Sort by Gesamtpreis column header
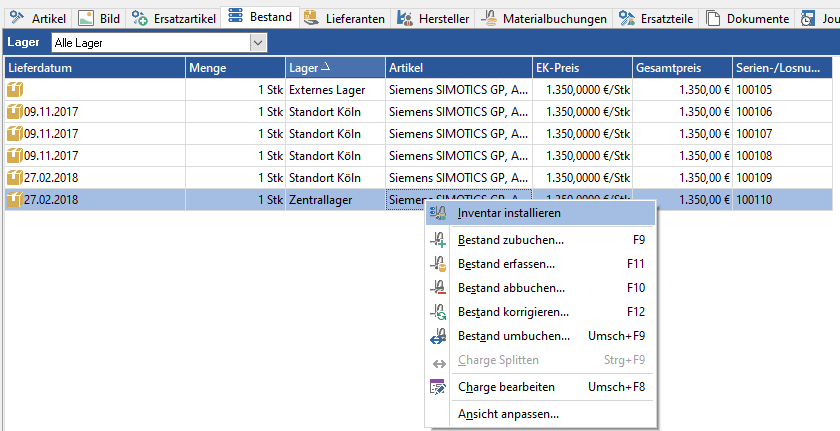Viewport: 840px width, 431px height. (682, 68)
